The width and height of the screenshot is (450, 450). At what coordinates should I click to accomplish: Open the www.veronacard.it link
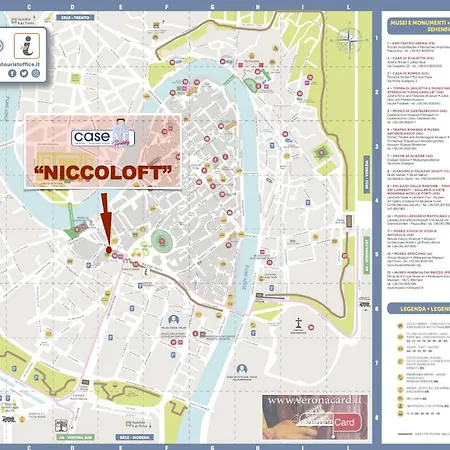[x=314, y=400]
